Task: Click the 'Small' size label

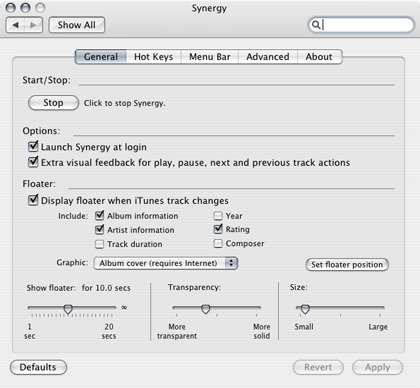Action: coord(304,327)
